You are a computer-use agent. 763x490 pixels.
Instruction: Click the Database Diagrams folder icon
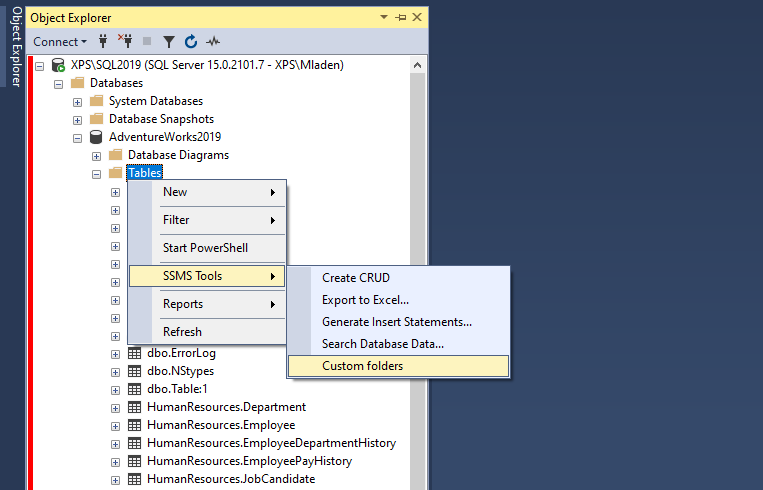pyautogui.click(x=116, y=155)
